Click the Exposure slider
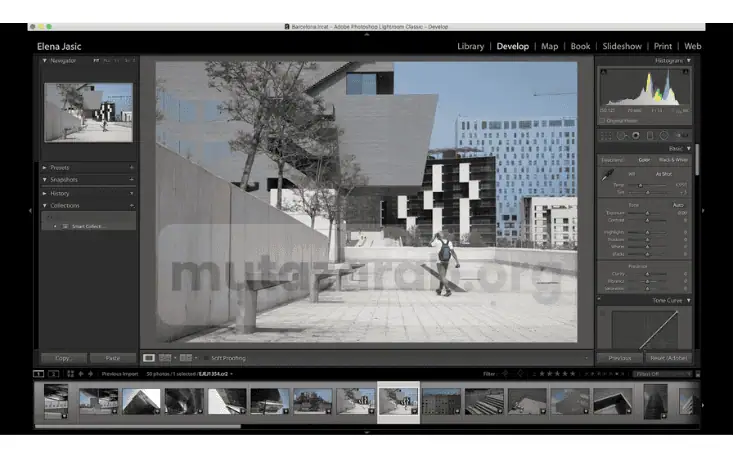738x458 pixels. 647,213
